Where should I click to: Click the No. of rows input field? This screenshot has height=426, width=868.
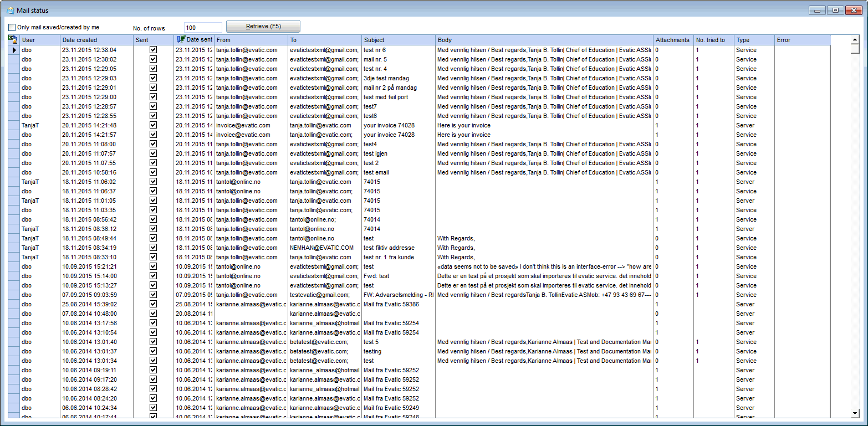pos(203,28)
